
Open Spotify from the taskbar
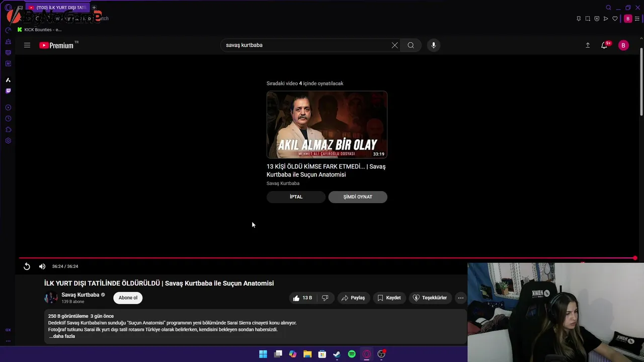(352, 354)
